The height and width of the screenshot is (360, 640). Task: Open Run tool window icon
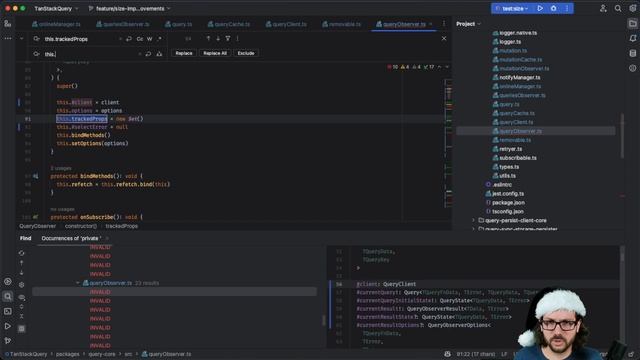pos(8,326)
